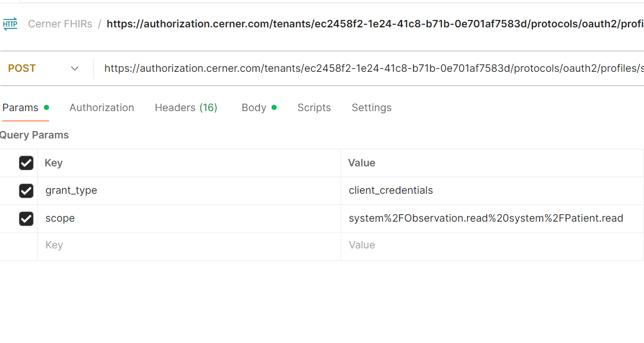644x343 pixels.
Task: Click the grant_type key cell
Action: 189,191
